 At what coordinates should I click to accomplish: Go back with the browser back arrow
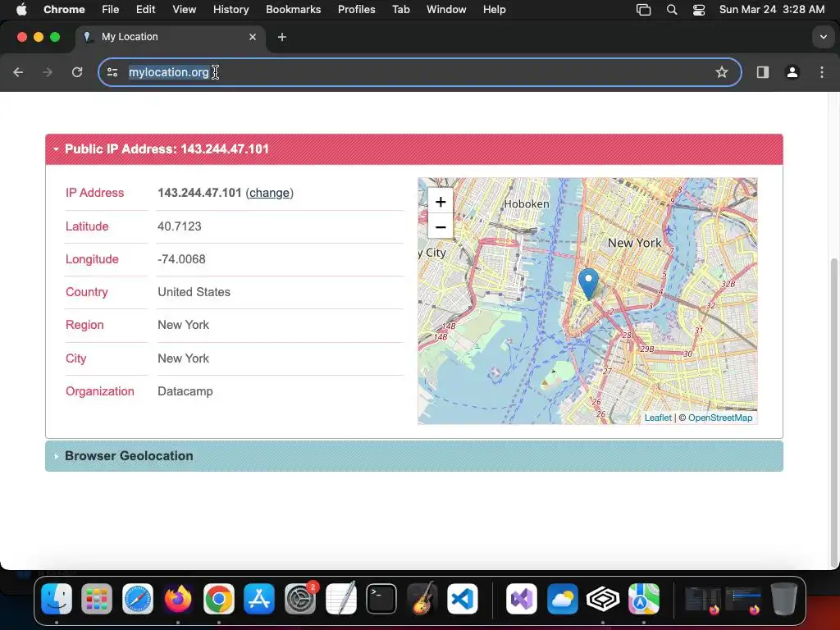(18, 72)
